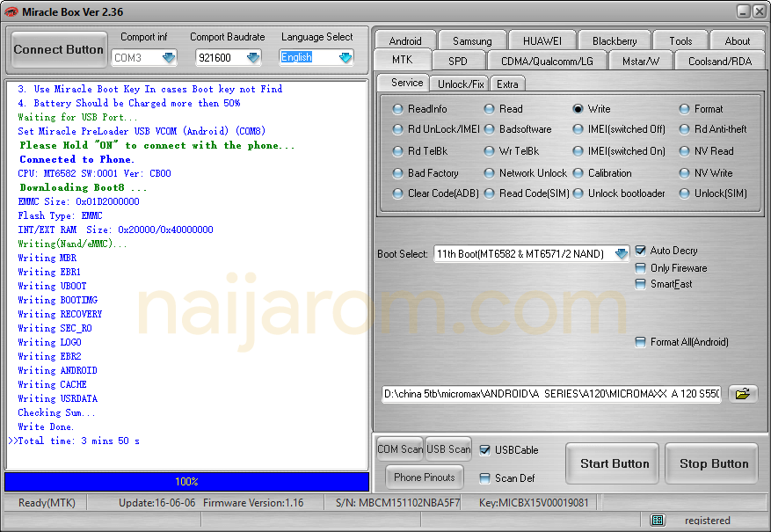Open Phone Pinouts

[425, 477]
